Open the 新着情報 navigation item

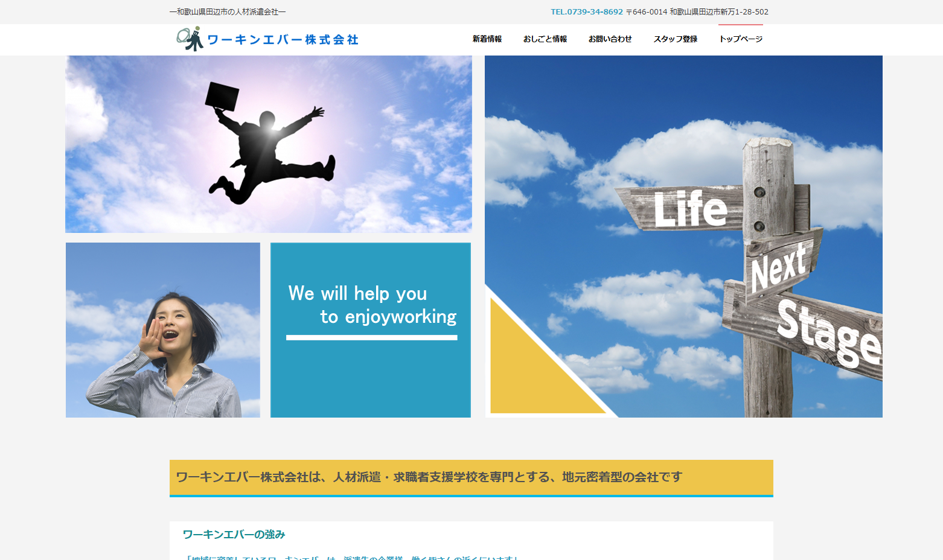[x=487, y=38]
